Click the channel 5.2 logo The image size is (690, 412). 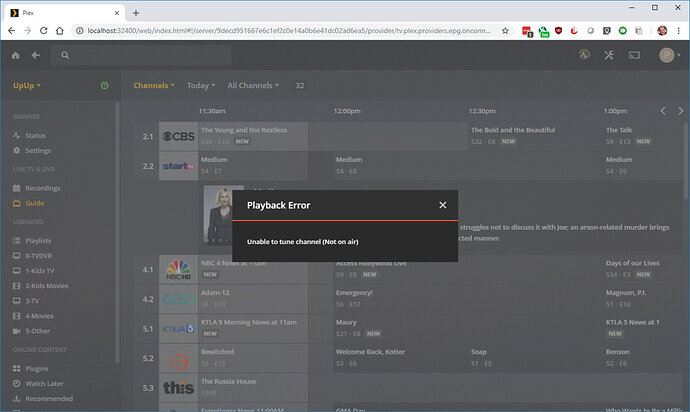coord(179,358)
